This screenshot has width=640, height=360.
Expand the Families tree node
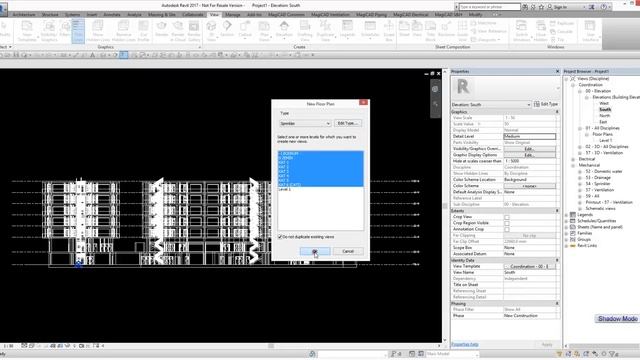click(x=567, y=233)
